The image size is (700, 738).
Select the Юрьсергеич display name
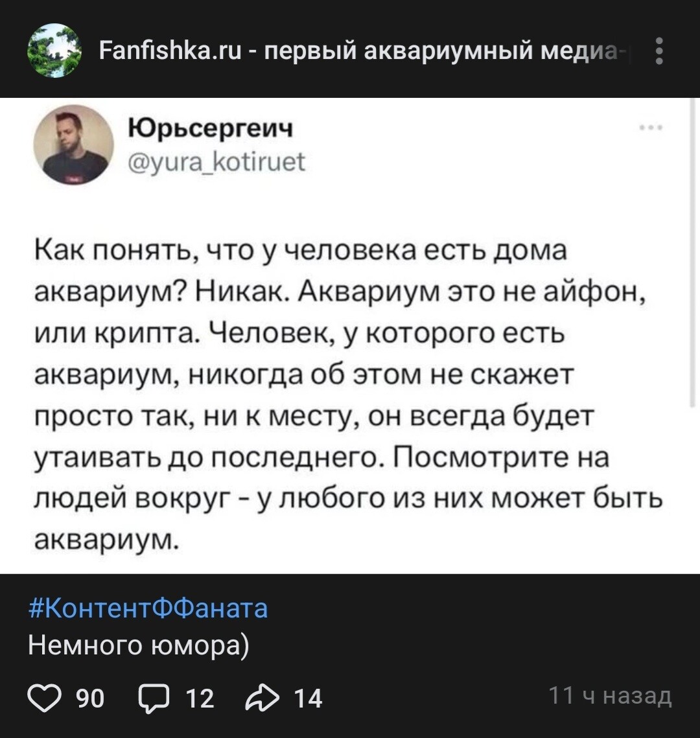coord(211,128)
